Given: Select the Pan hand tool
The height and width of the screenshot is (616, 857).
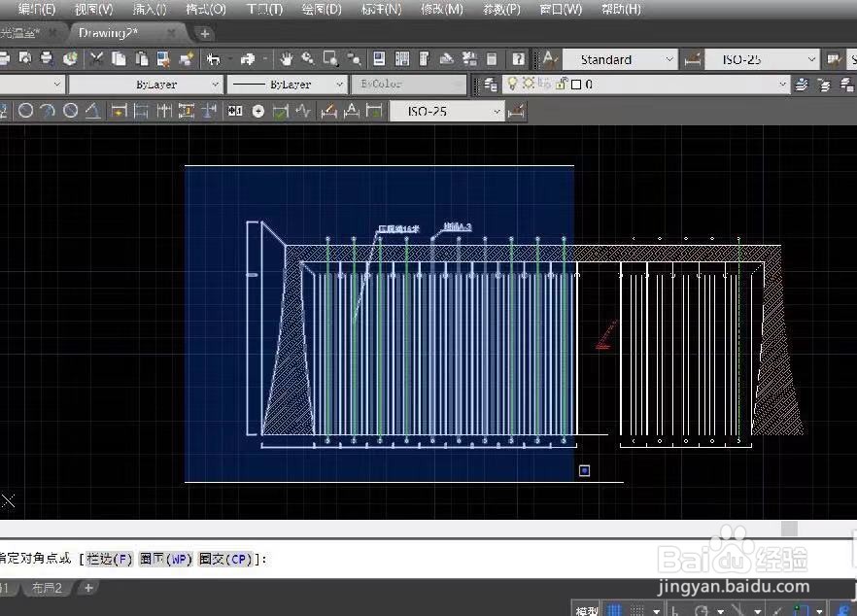Looking at the screenshot, I should (x=287, y=58).
